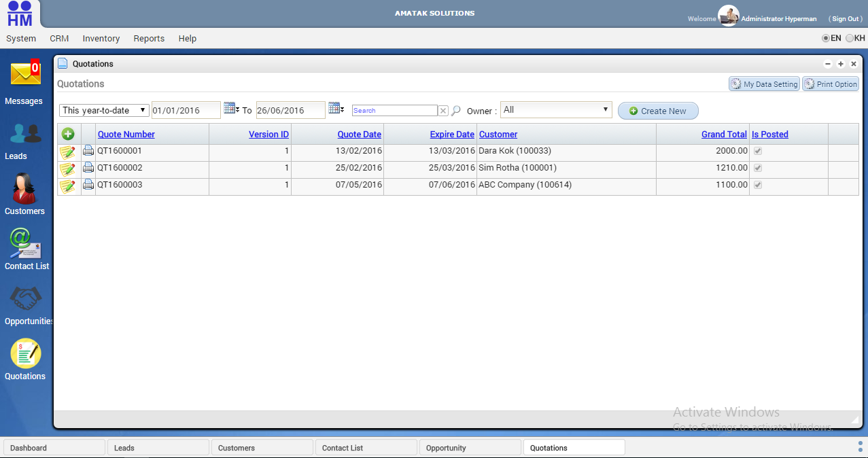Click the end date field 26/06/2016
Viewport: 868px width, 458px height.
(x=291, y=110)
